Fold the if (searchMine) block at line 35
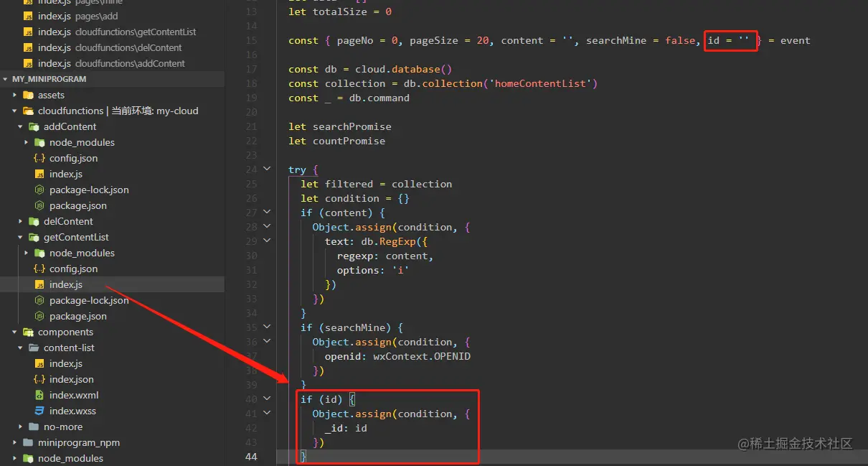Viewport: 868px width, 466px height. click(267, 327)
